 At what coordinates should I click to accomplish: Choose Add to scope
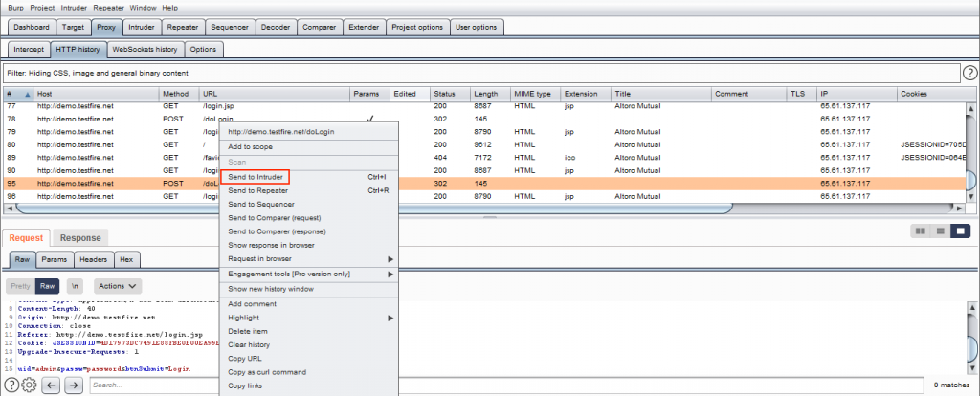point(309,146)
